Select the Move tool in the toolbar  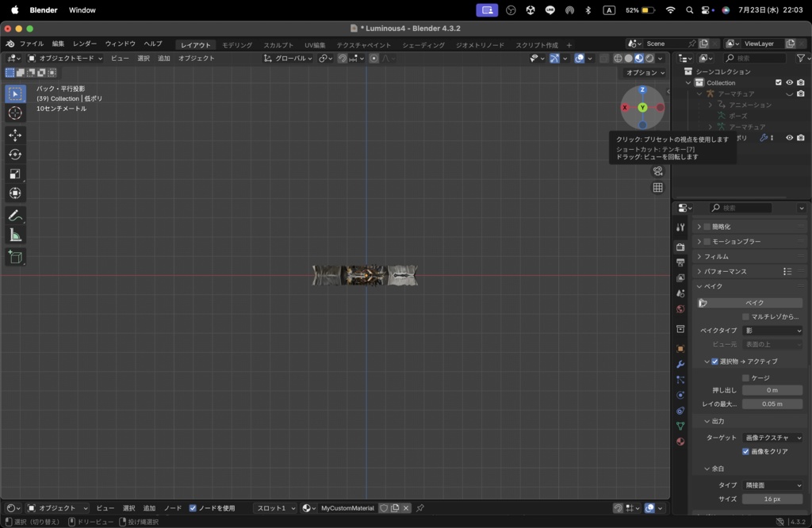(x=15, y=135)
